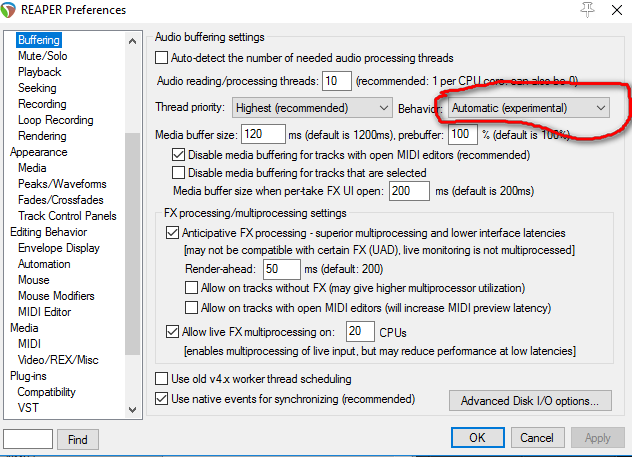The height and width of the screenshot is (457, 632).
Task: Toggle disable media buffering for open MIDI editors
Action: pyautogui.click(x=178, y=155)
